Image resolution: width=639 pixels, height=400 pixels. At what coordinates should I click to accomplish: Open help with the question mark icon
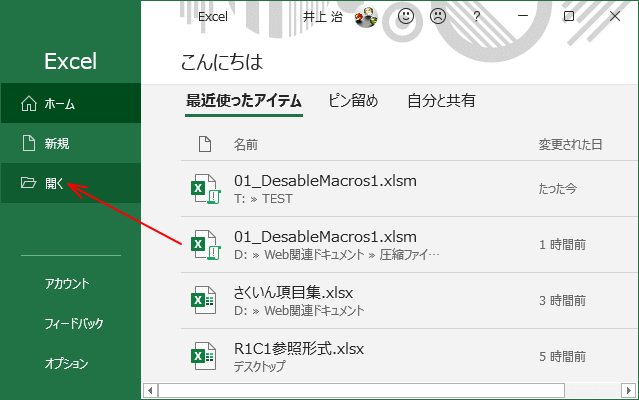click(476, 16)
